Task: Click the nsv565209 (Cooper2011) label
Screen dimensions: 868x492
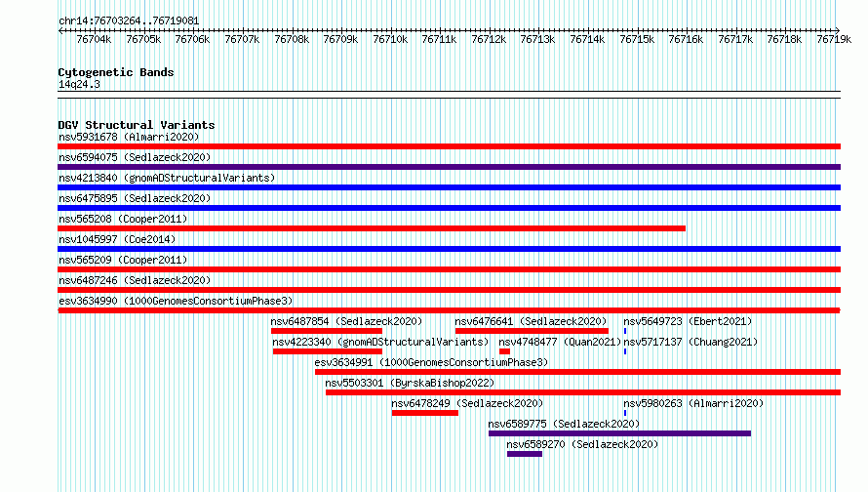Action: (123, 260)
